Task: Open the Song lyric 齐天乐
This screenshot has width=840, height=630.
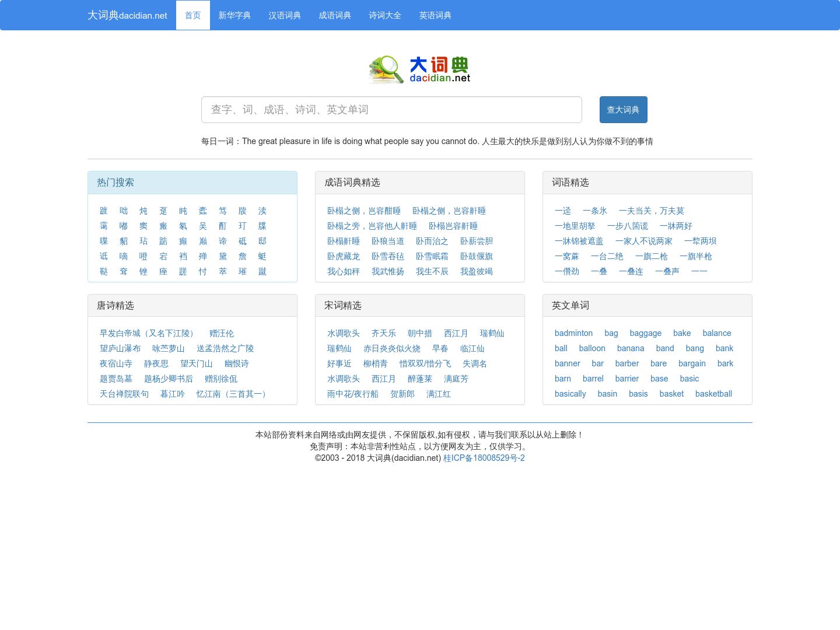Action: point(384,333)
